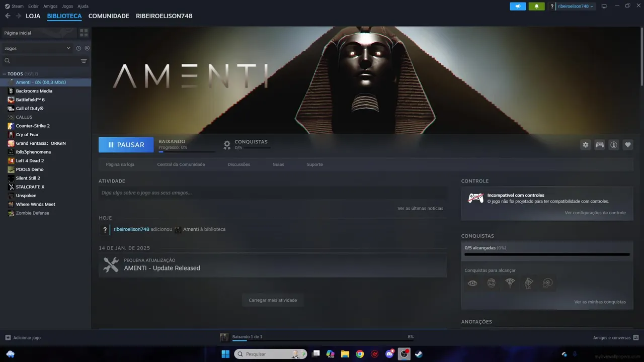Click the Add game plus icon
The image size is (644, 362).
click(8, 338)
